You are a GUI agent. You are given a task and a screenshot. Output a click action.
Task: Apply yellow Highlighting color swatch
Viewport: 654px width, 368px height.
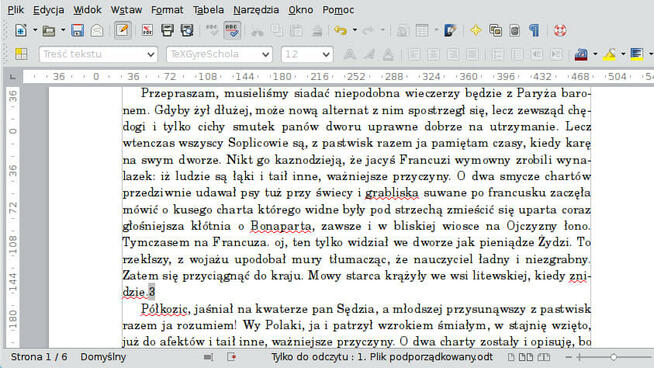609,54
